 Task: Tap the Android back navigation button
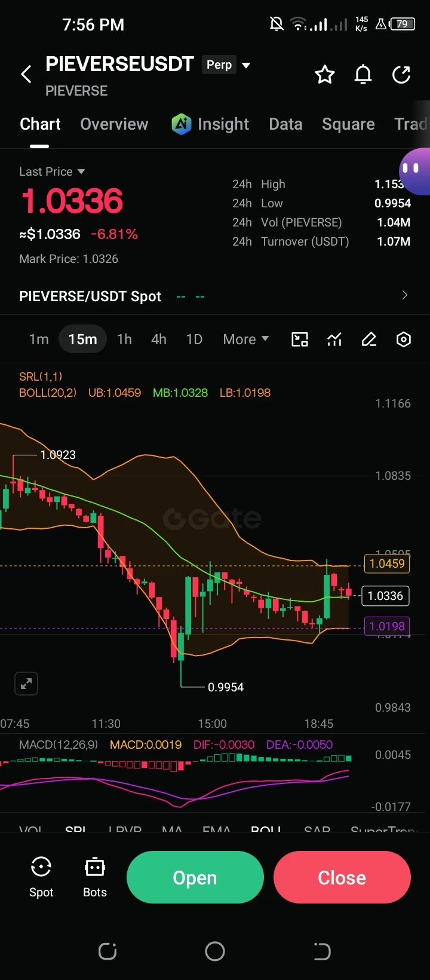pos(322,951)
